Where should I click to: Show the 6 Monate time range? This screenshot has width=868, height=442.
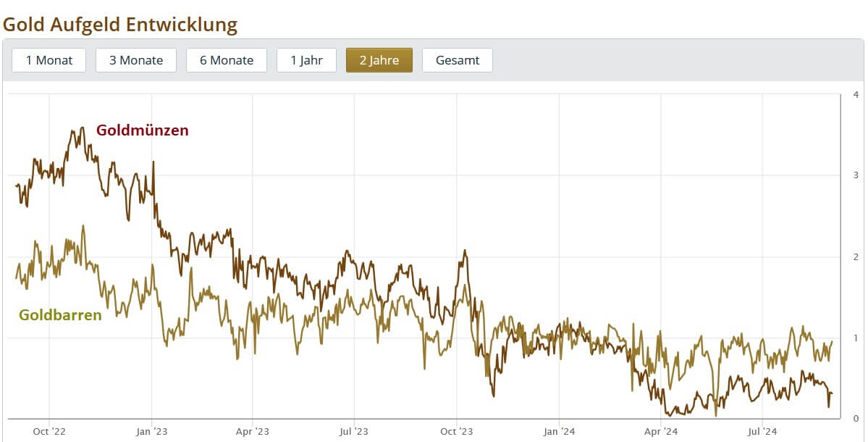(227, 60)
